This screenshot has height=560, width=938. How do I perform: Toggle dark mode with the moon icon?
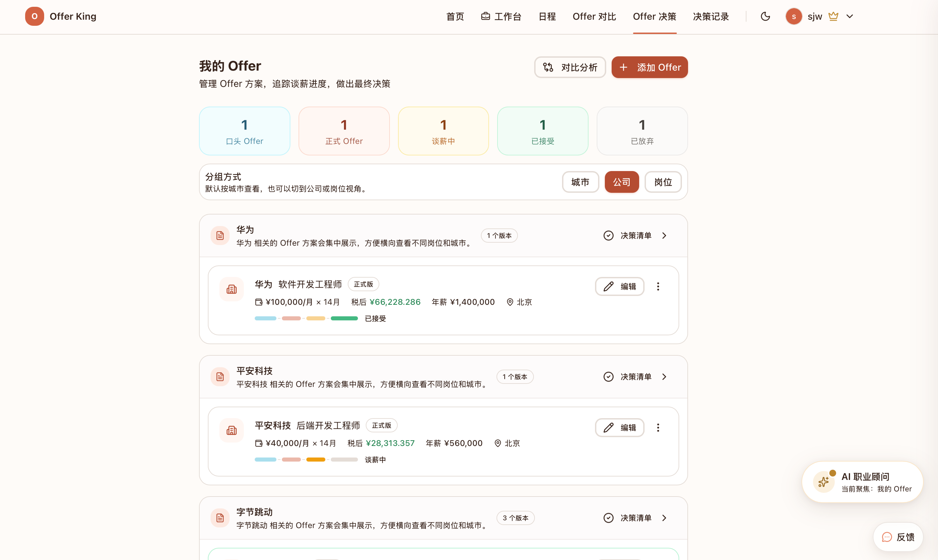tap(765, 17)
